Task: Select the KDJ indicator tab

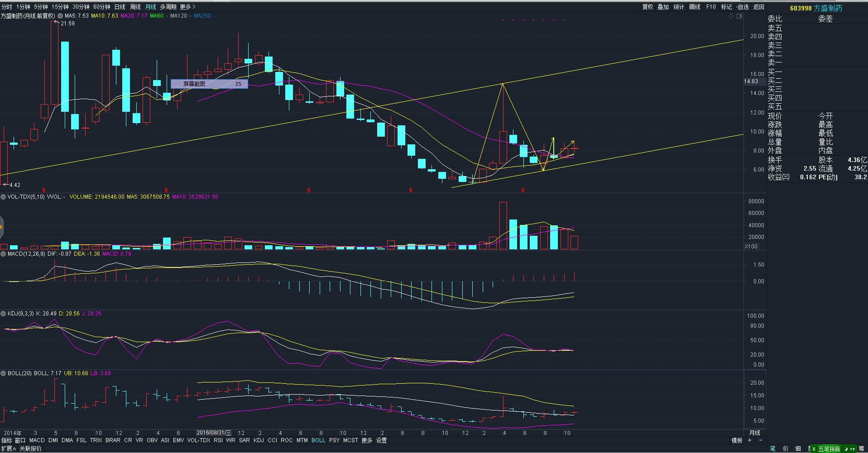Action: coord(259,440)
